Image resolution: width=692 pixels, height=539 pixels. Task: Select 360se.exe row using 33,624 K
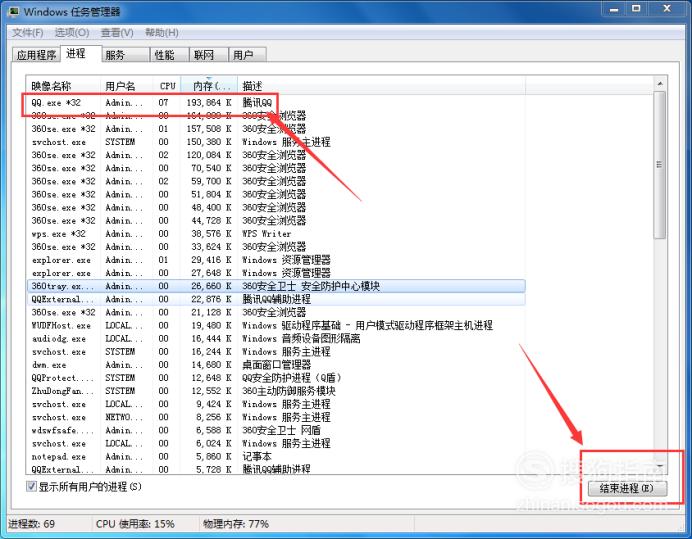pos(276,247)
